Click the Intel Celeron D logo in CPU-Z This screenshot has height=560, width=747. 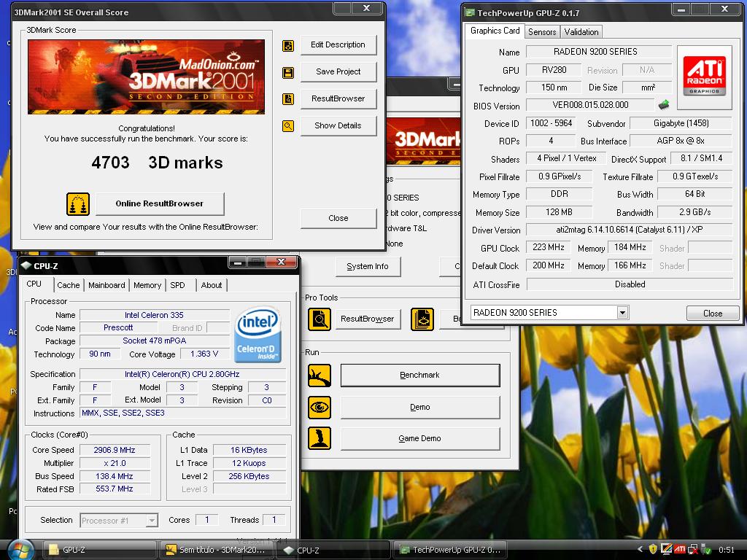258,335
